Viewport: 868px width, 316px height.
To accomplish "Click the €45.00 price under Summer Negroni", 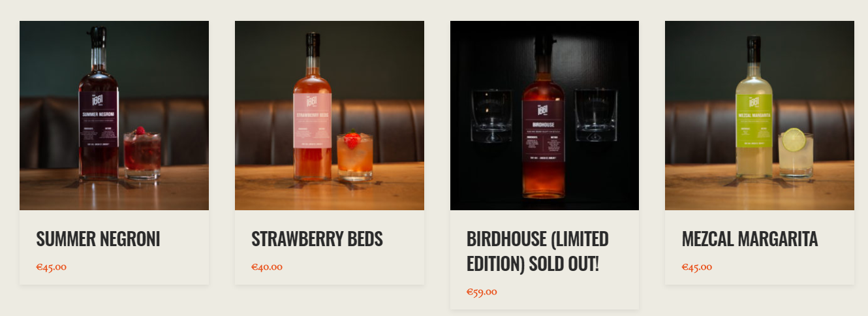I will [52, 266].
